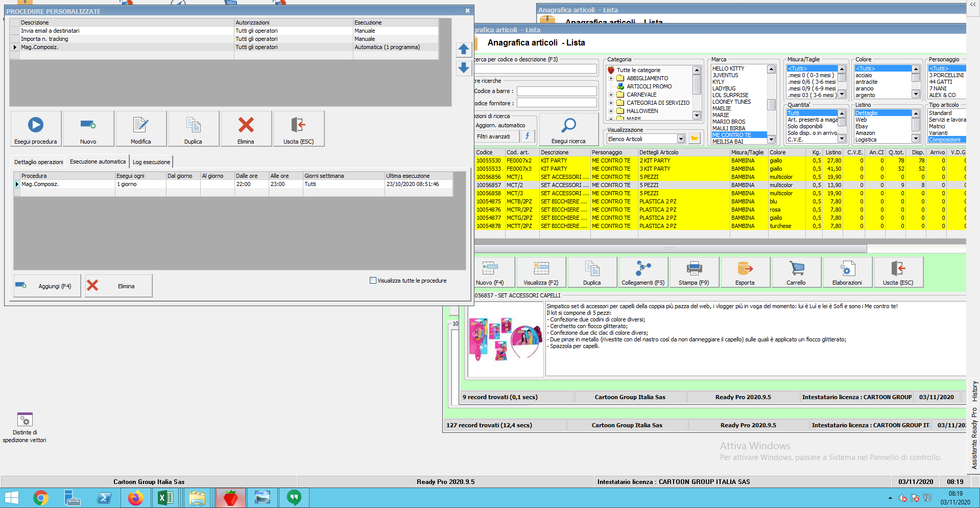The height and width of the screenshot is (508, 980).
Task: Sort table by Descrizione column header
Action: [564, 152]
